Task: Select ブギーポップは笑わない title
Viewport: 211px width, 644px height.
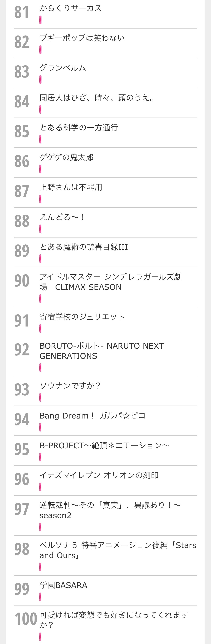Action: 82,38
